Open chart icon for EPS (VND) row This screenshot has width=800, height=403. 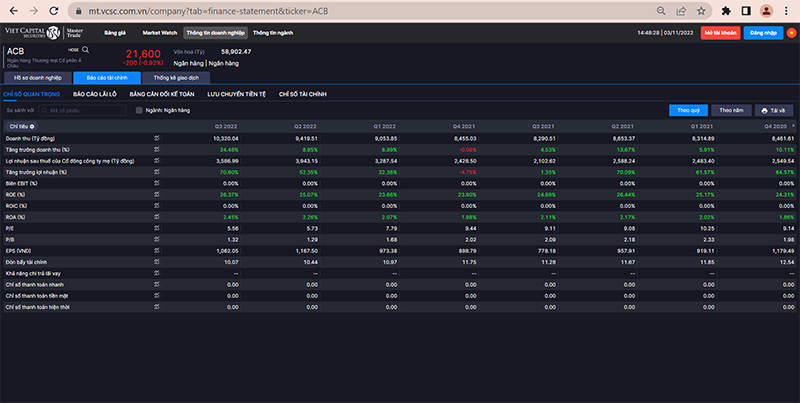(157, 250)
